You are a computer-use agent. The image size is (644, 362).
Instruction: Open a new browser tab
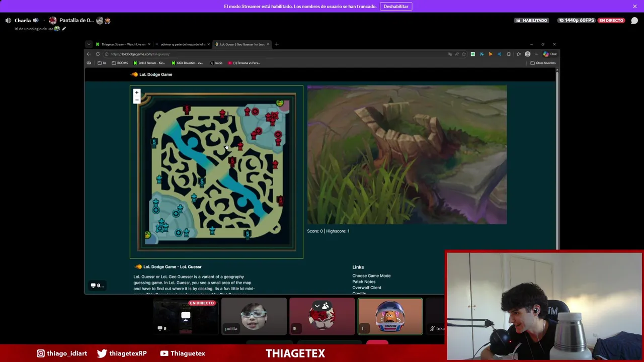pos(277,44)
